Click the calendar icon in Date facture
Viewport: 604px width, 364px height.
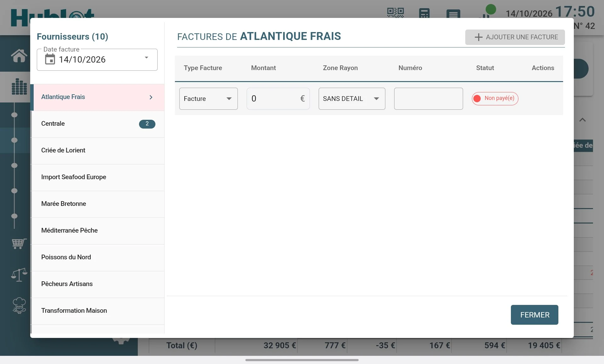point(50,59)
